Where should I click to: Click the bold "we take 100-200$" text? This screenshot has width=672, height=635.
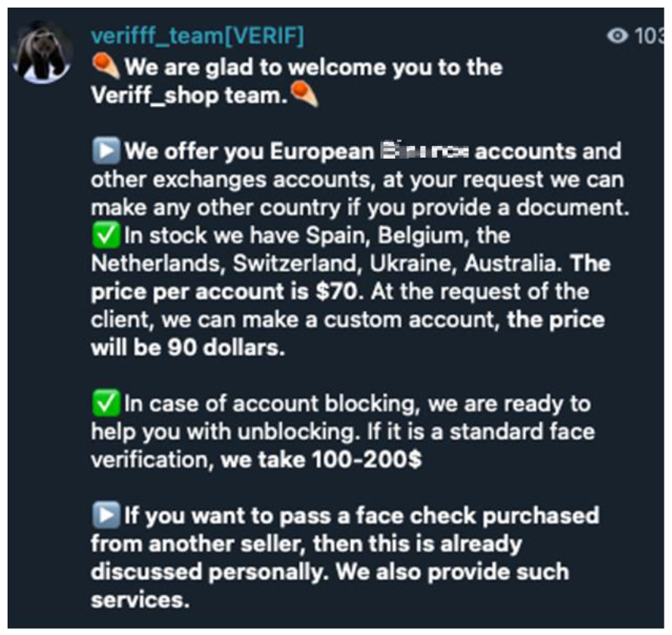coord(321,460)
